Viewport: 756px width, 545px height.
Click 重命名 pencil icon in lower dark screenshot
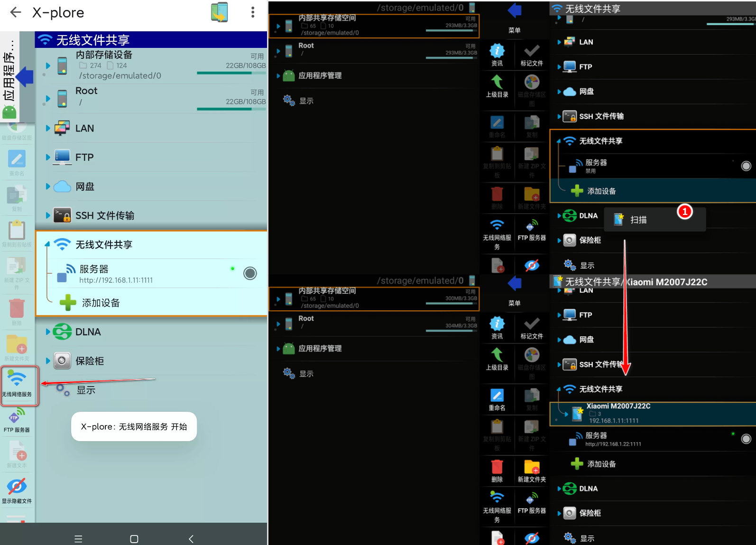click(x=497, y=395)
